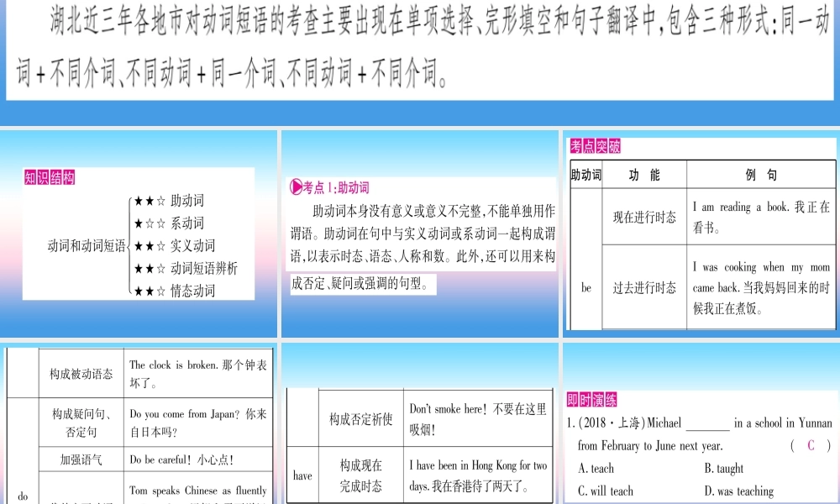Screen dimensions: 840x504
Task: Click the 考点突破 heading
Action: [x=596, y=146]
